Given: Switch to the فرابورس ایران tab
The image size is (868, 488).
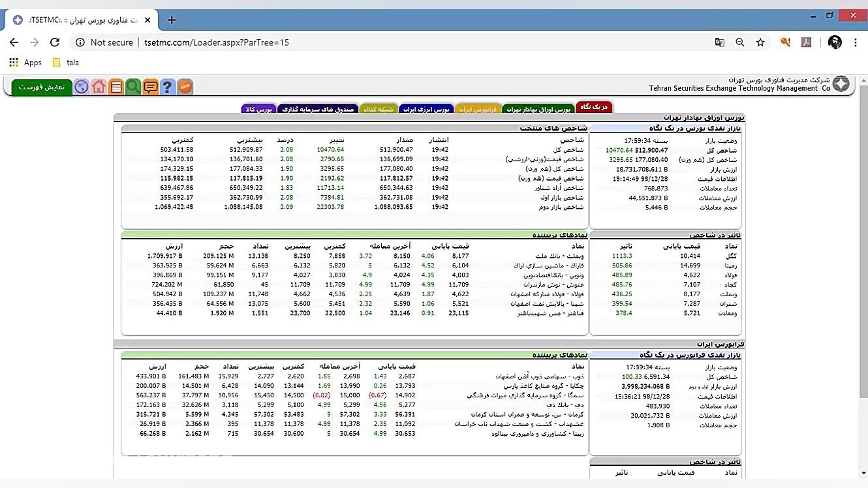Looking at the screenshot, I should click(478, 109).
